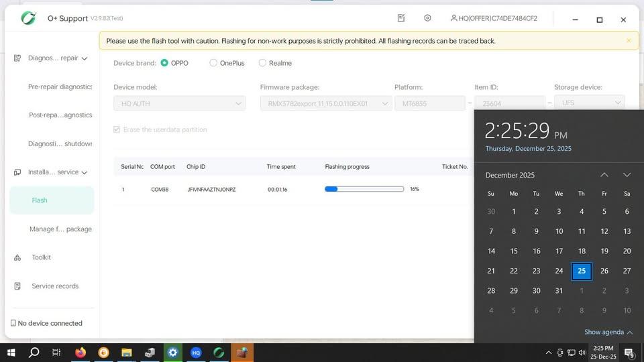
Task: Open File Explorer from the taskbar
Action: [x=127, y=353]
